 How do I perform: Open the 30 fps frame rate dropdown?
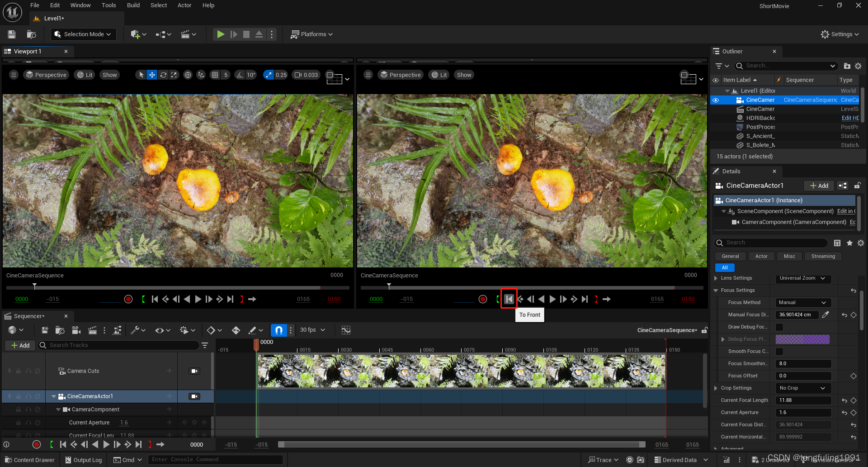(312, 330)
